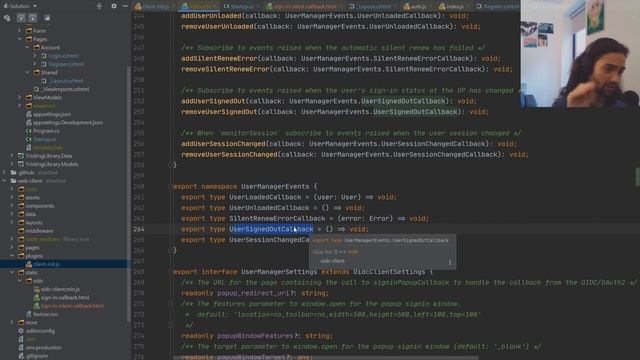Image resolution: width=640 pixels, height=360 pixels.
Task: Click the editor horizontal scrollbar
Action: [327, 358]
